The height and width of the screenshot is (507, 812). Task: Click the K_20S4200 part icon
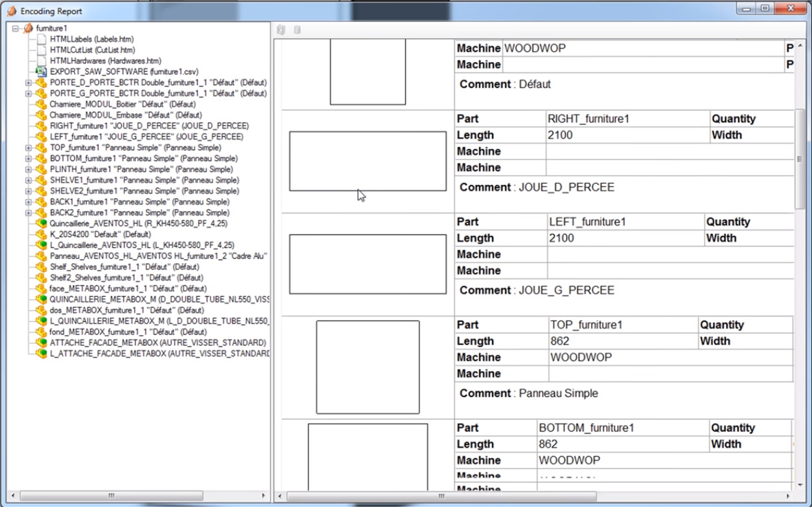41,235
